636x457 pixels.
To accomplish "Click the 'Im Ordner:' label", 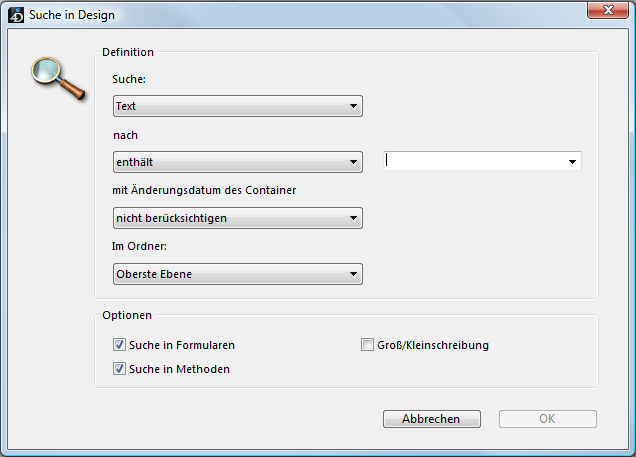I will pos(139,246).
